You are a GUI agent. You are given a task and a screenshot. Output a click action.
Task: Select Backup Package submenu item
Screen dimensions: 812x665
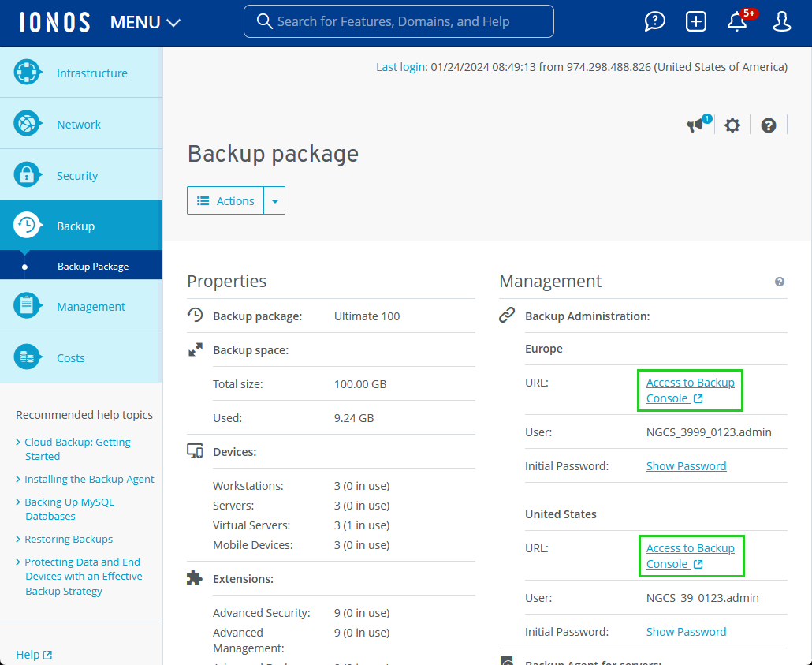[93, 267]
